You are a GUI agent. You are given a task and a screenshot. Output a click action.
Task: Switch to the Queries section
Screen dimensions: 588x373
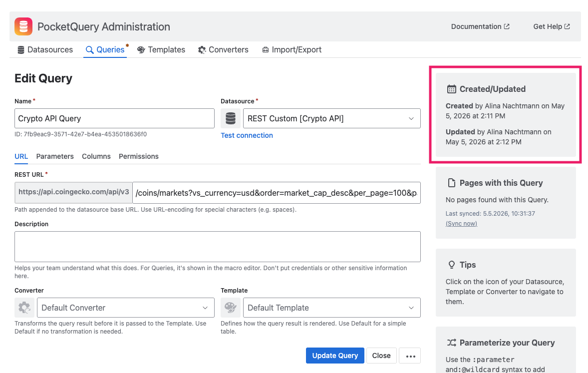pos(105,50)
